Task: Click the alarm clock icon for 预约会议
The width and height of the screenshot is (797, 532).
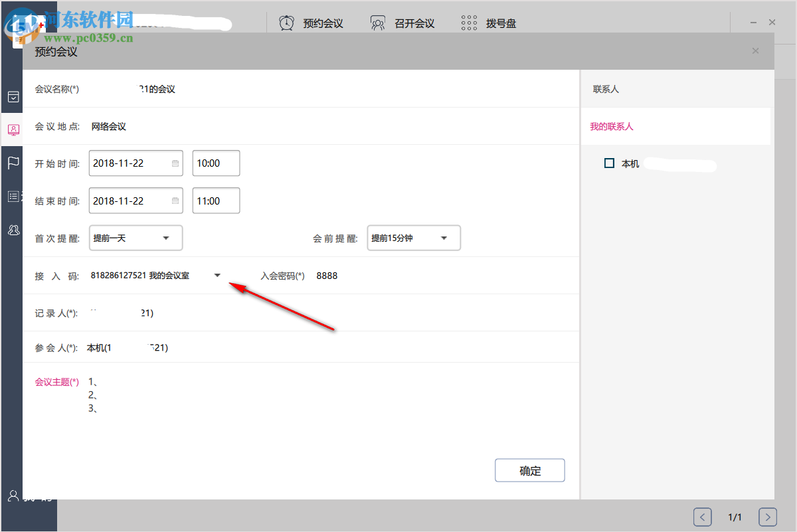Action: pyautogui.click(x=286, y=23)
